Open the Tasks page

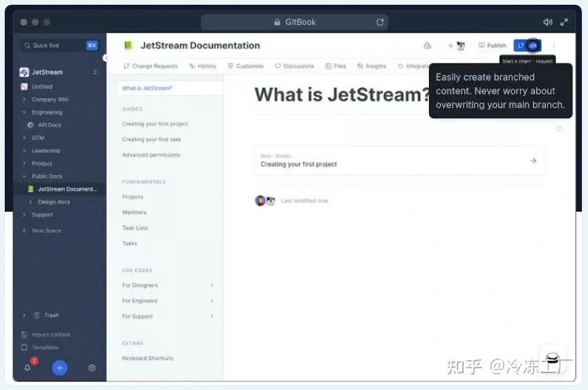click(129, 243)
